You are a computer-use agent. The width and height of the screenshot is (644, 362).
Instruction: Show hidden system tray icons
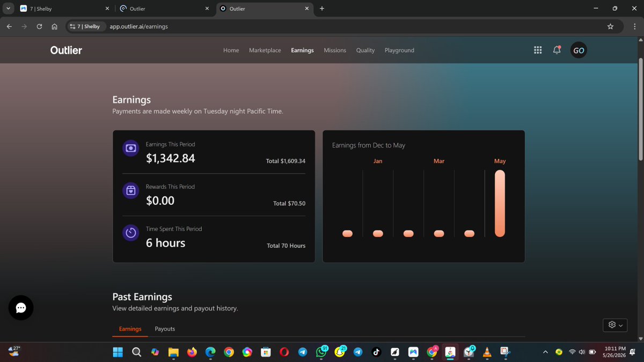(545, 352)
